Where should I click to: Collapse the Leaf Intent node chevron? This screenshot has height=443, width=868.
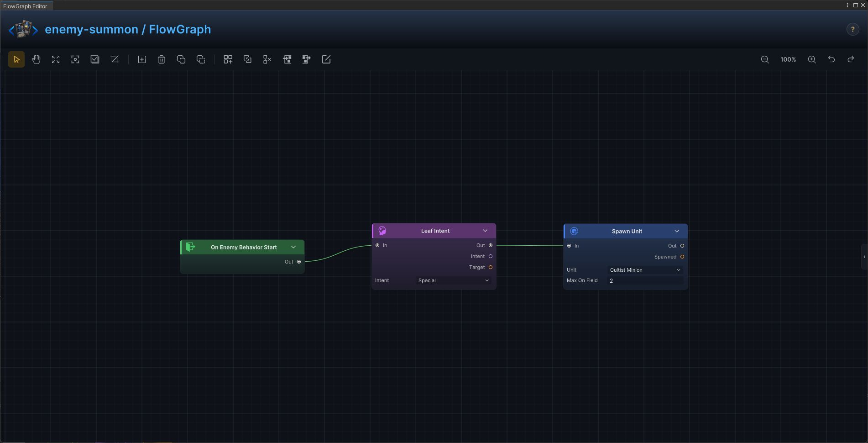[485, 231]
